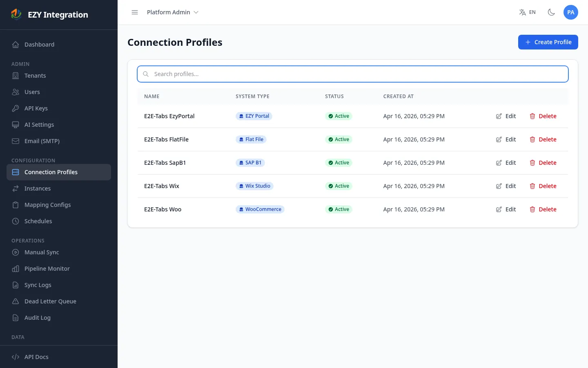Toggle the sidebar hamburger menu

pyautogui.click(x=135, y=12)
